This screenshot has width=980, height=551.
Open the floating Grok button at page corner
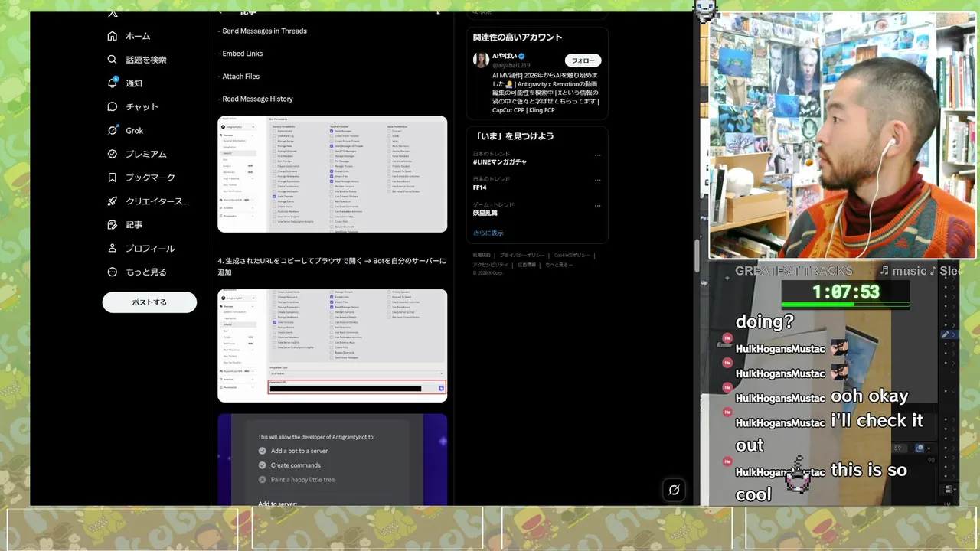click(x=674, y=490)
